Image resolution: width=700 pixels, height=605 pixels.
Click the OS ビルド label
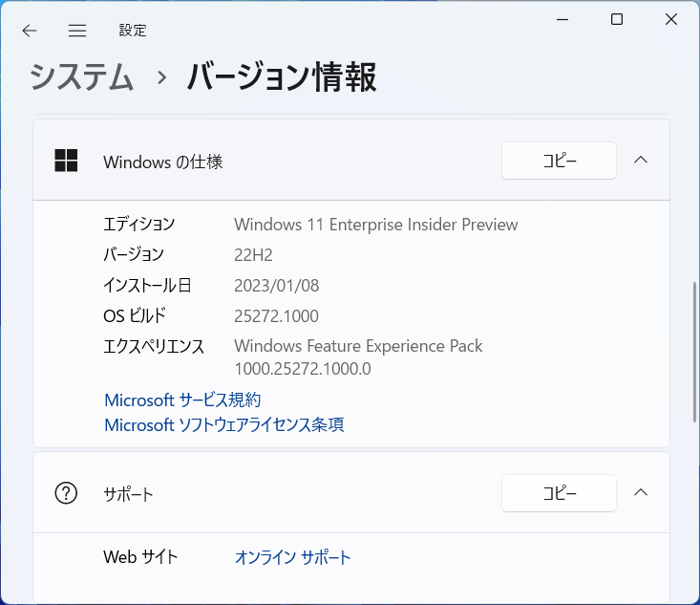(135, 315)
